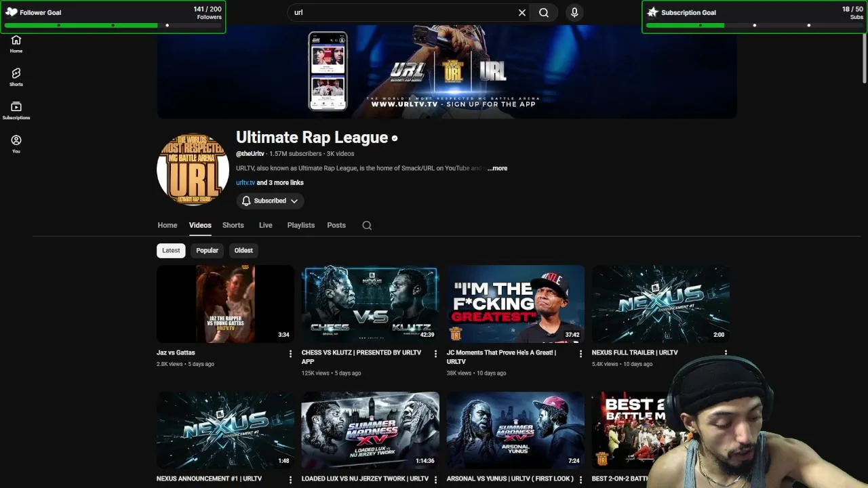Open the Live tab
Viewport: 868px width, 488px height.
[265, 225]
